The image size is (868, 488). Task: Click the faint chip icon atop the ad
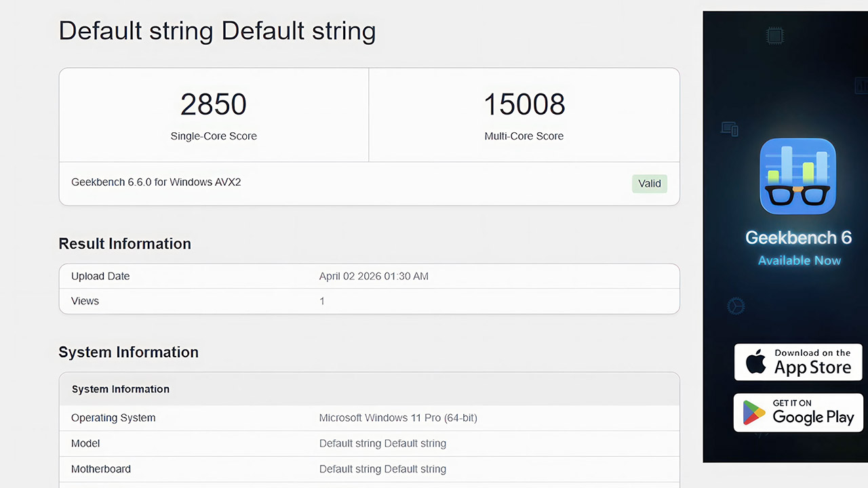[x=774, y=35]
